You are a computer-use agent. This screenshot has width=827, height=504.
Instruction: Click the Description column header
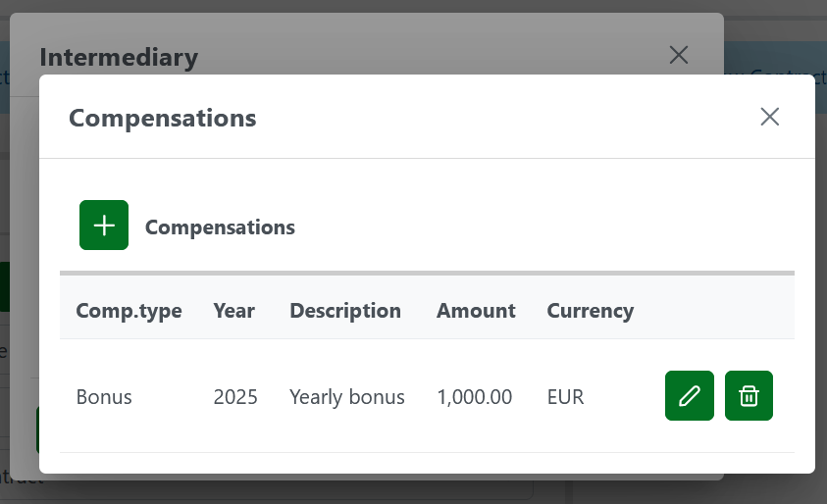pyautogui.click(x=345, y=311)
